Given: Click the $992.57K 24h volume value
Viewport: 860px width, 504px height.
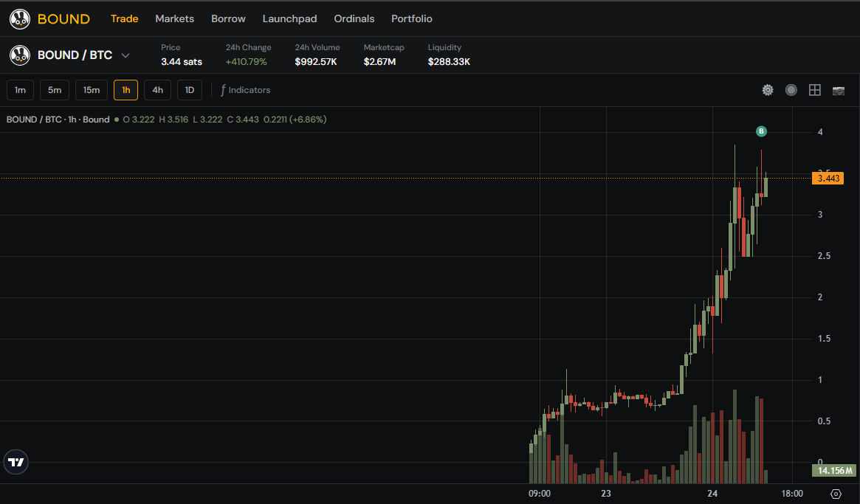Looking at the screenshot, I should tap(316, 62).
